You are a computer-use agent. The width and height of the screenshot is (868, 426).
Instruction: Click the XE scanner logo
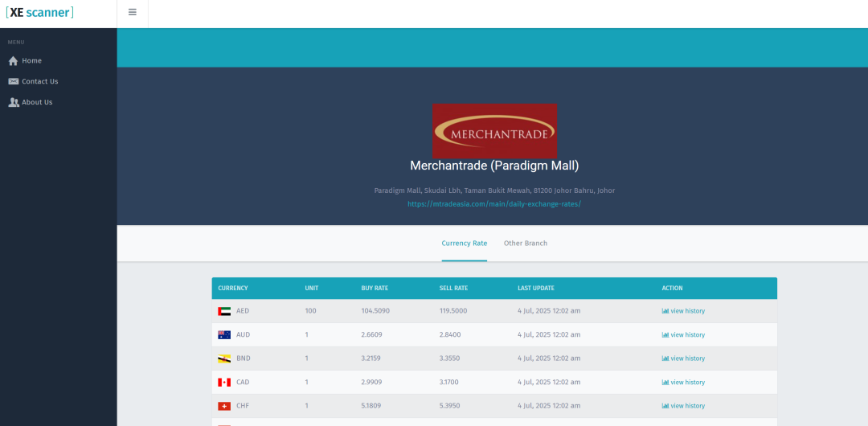(x=39, y=13)
